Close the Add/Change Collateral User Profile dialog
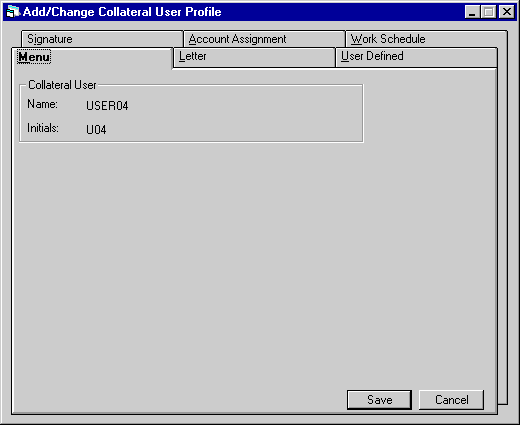Viewport: 520px width, 425px height. point(507,12)
